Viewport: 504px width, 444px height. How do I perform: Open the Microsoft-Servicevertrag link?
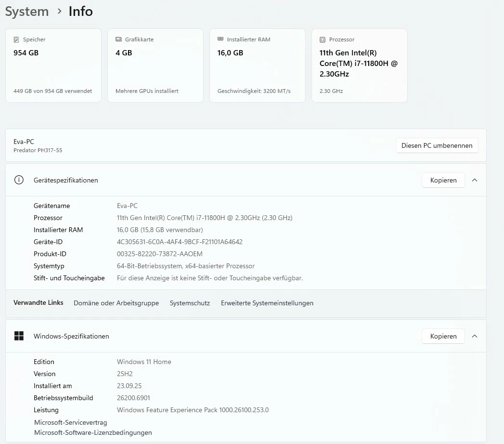pos(71,422)
